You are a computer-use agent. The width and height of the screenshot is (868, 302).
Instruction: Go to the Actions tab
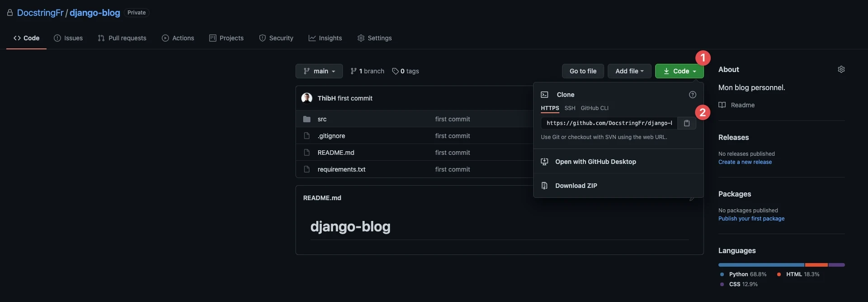tap(178, 38)
